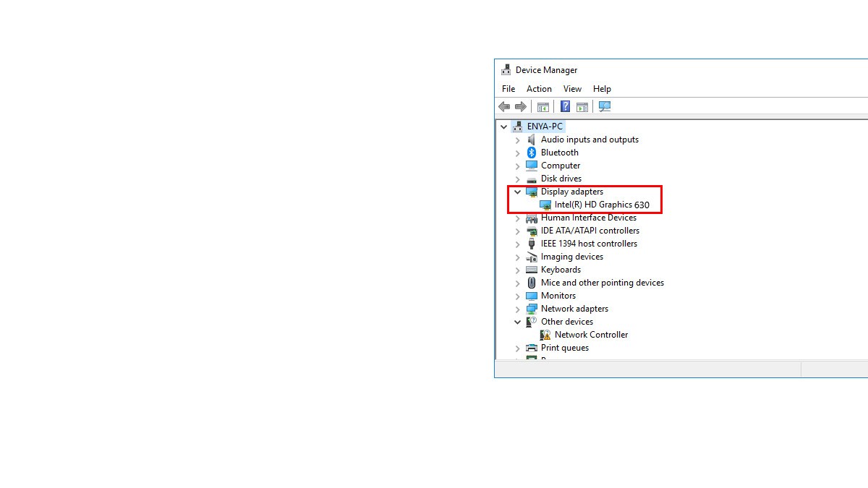Collapse the ENYA-PC root node
Viewport: 868px width, 488px height.
pos(504,127)
